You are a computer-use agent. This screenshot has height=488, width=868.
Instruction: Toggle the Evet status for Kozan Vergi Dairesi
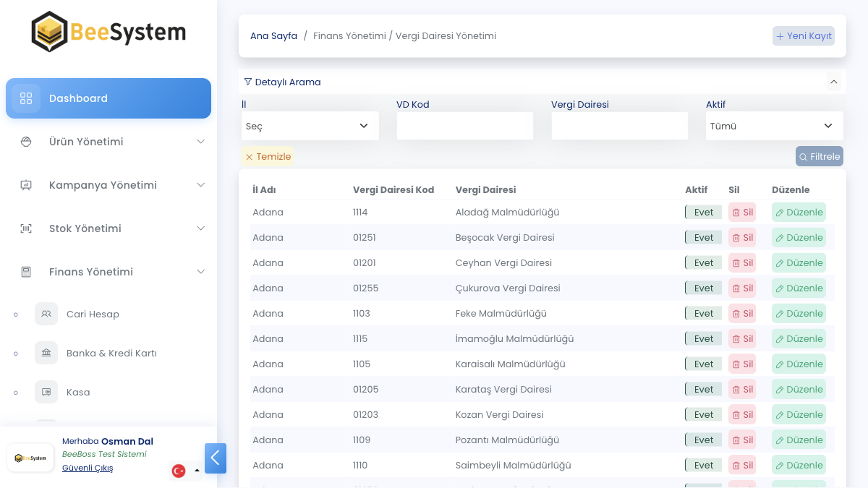pyautogui.click(x=703, y=415)
